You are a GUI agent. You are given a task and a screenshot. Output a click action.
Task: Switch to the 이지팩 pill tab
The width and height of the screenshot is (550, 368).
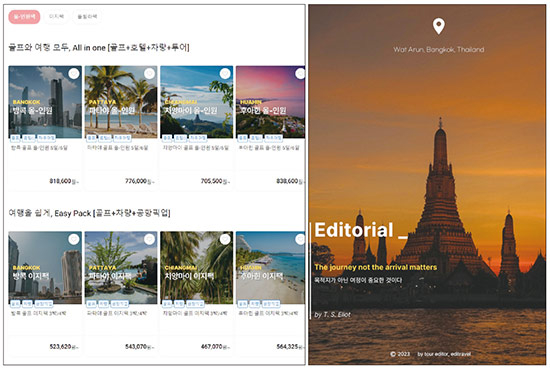click(56, 16)
